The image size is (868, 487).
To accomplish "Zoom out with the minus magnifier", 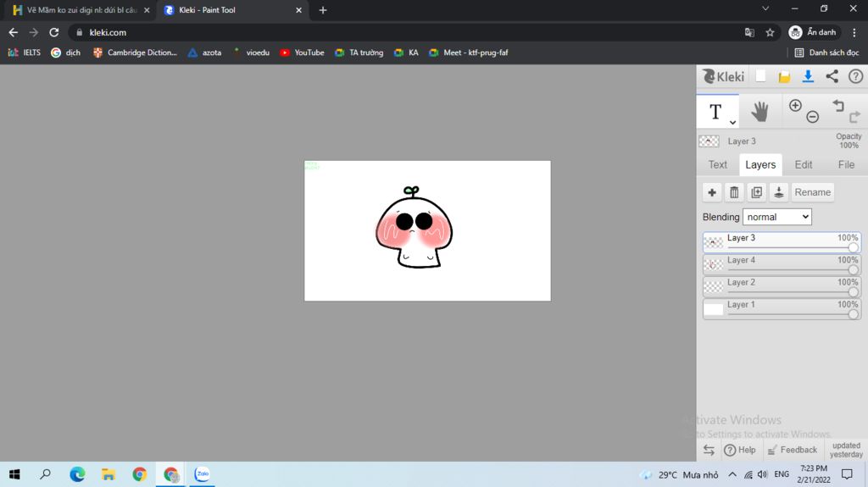I will click(x=813, y=117).
